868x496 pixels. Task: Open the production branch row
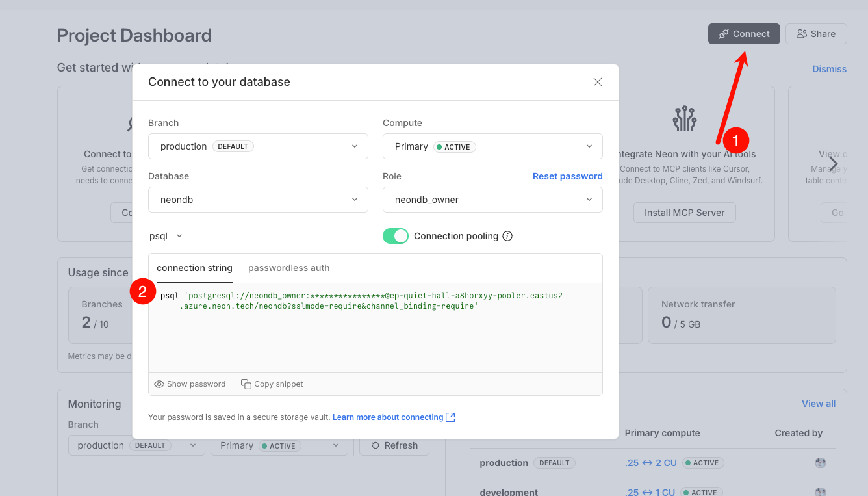click(653, 463)
